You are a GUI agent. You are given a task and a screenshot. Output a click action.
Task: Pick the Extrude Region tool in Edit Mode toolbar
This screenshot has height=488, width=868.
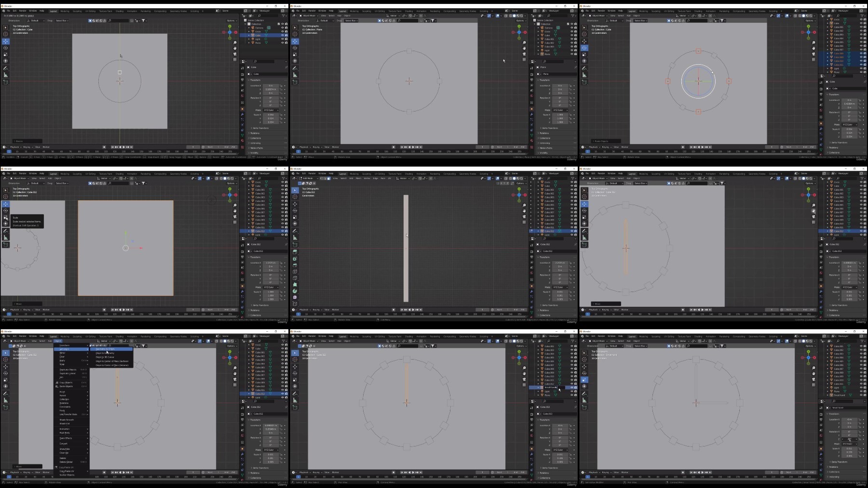tap(295, 252)
